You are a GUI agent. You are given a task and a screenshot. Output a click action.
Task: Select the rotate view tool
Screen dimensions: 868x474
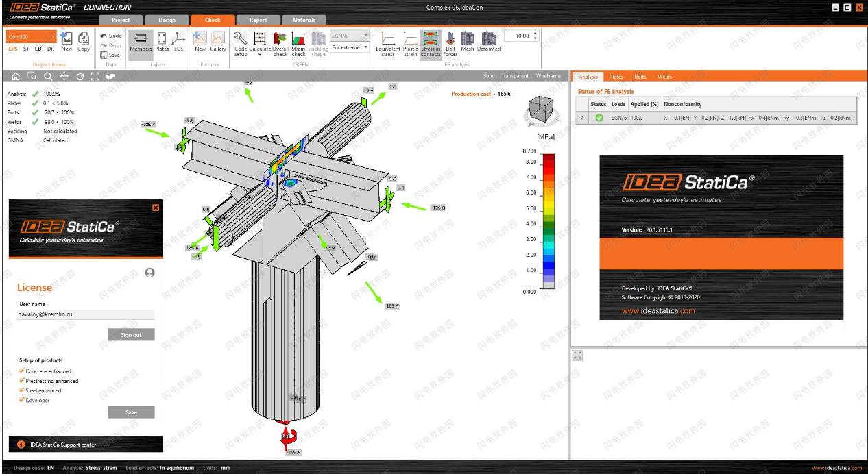pos(80,77)
